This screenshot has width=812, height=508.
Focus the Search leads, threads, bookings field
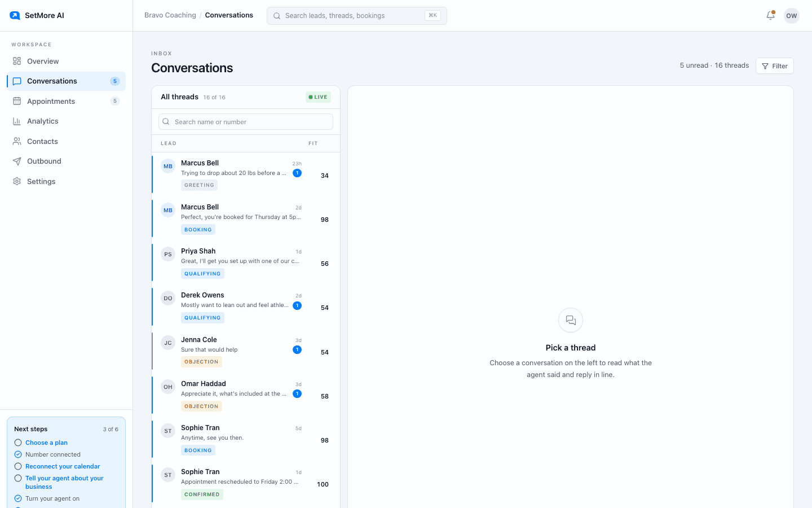(357, 16)
